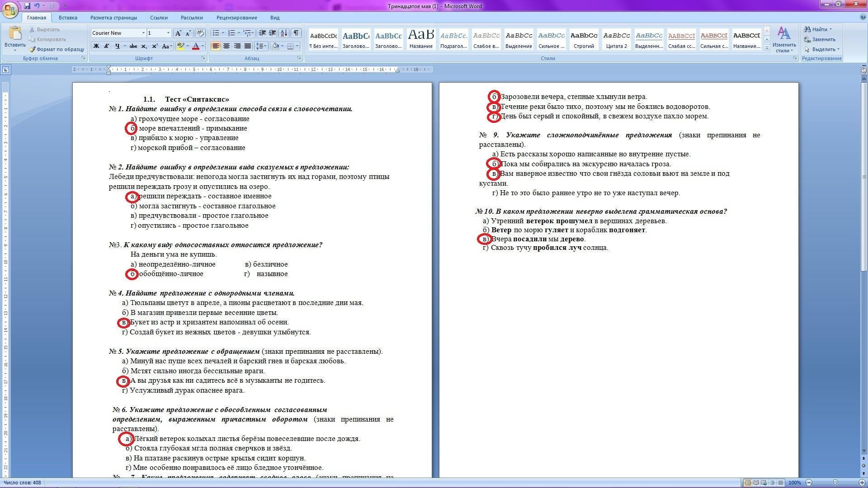Toggle bold formatting (Ж)

[x=96, y=46]
